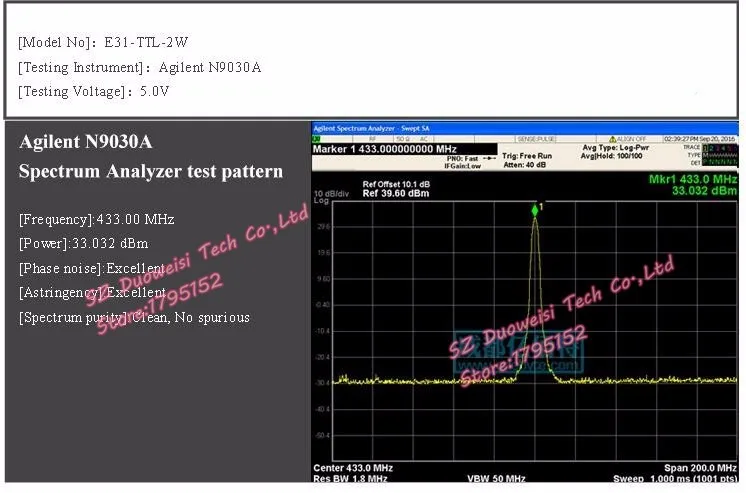Click the timestamp in the analyzer status bar
Viewport: 746px width, 493px height.
pyautogui.click(x=699, y=139)
